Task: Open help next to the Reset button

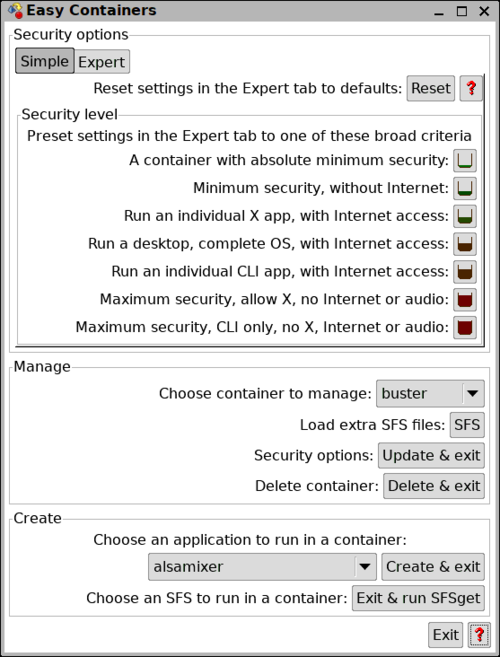Action: (x=471, y=88)
